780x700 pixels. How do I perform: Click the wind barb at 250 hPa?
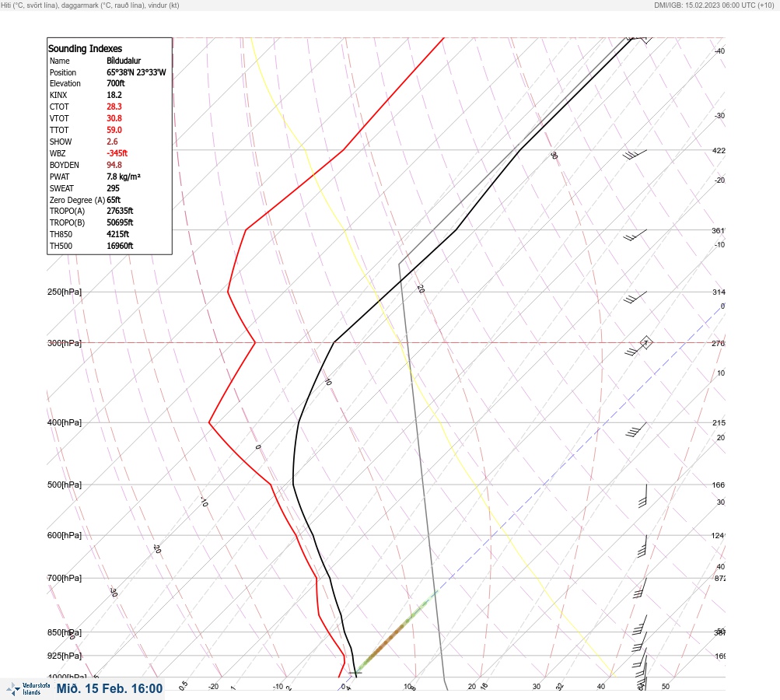635,298
